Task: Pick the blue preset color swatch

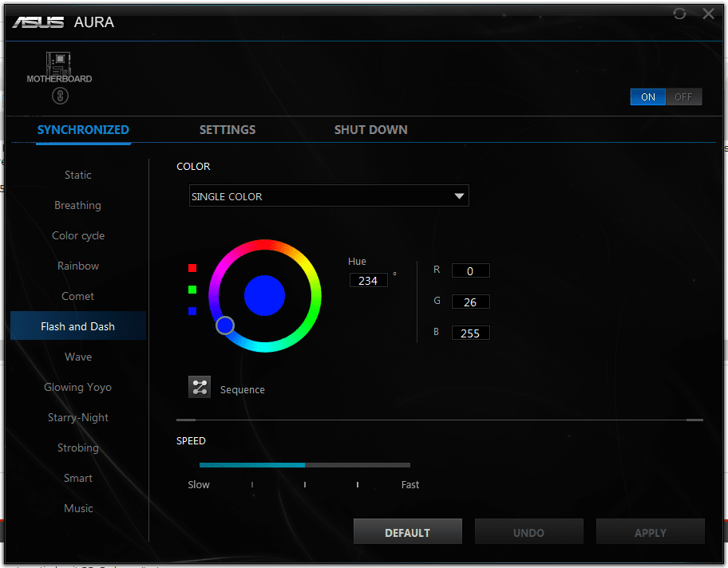Action: pyautogui.click(x=192, y=311)
